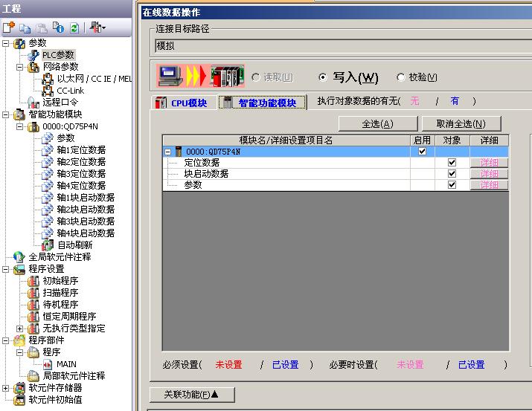Switch to the 智能功能模块 tab
Screen dimensions: 532x411
point(263,103)
